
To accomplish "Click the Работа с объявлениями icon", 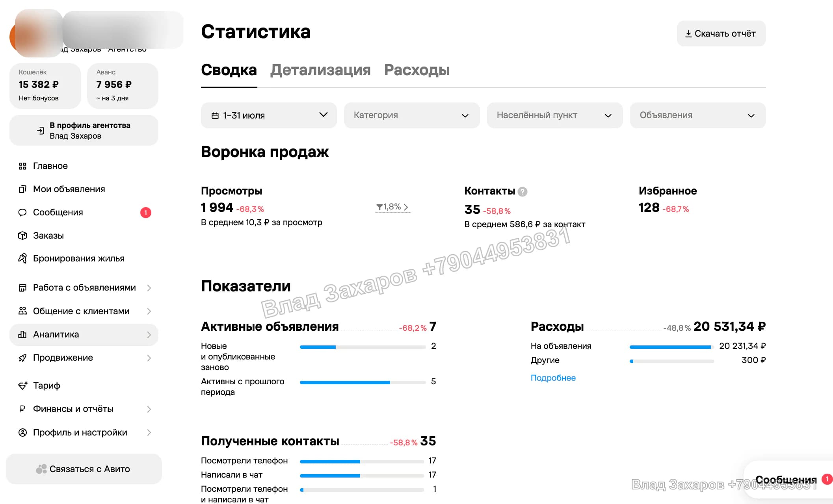I will click(22, 288).
